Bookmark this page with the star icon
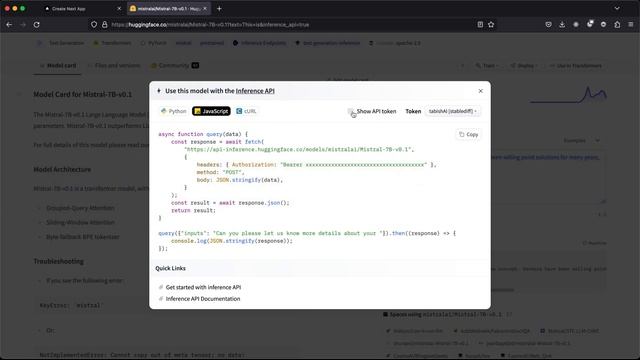This screenshot has width=640, height=360. (x=491, y=24)
